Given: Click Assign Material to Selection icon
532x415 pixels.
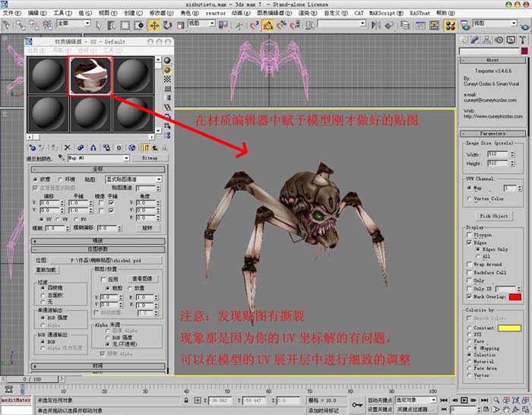Looking at the screenshot, I should tap(55, 147).
